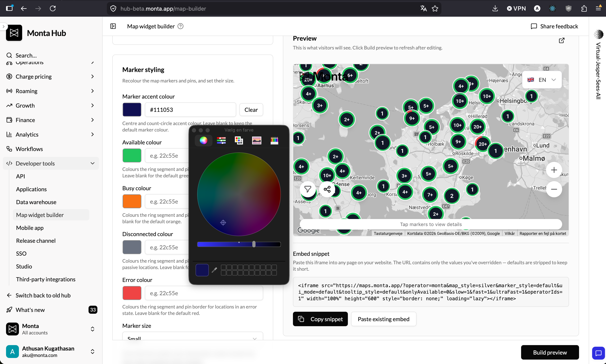Click the Marker accent colour hex field
This screenshot has height=364, width=606.
click(190, 110)
